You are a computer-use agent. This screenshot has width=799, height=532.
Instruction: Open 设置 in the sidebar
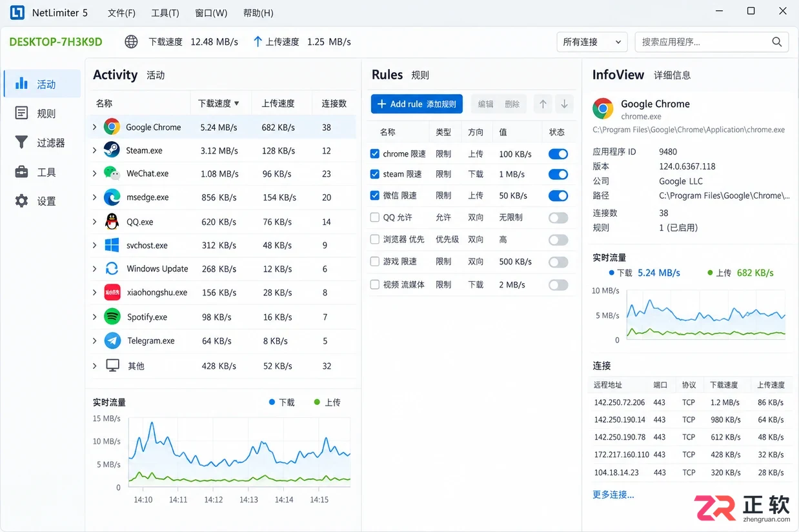43,201
